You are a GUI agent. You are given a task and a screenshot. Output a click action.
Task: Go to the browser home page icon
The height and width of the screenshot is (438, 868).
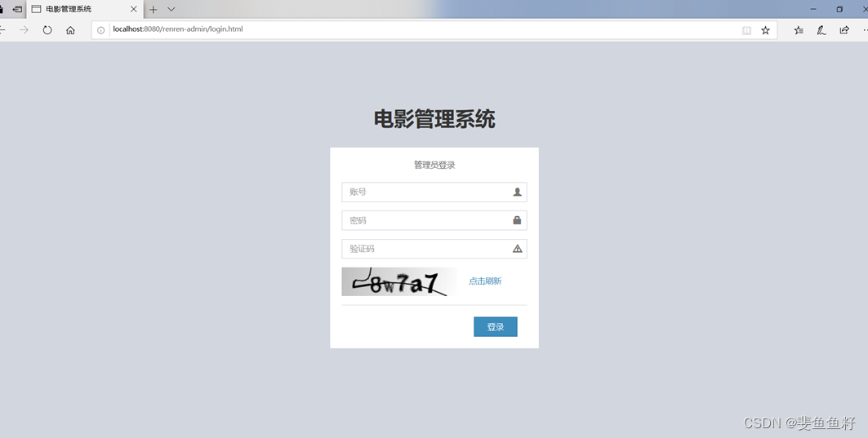pyautogui.click(x=70, y=30)
